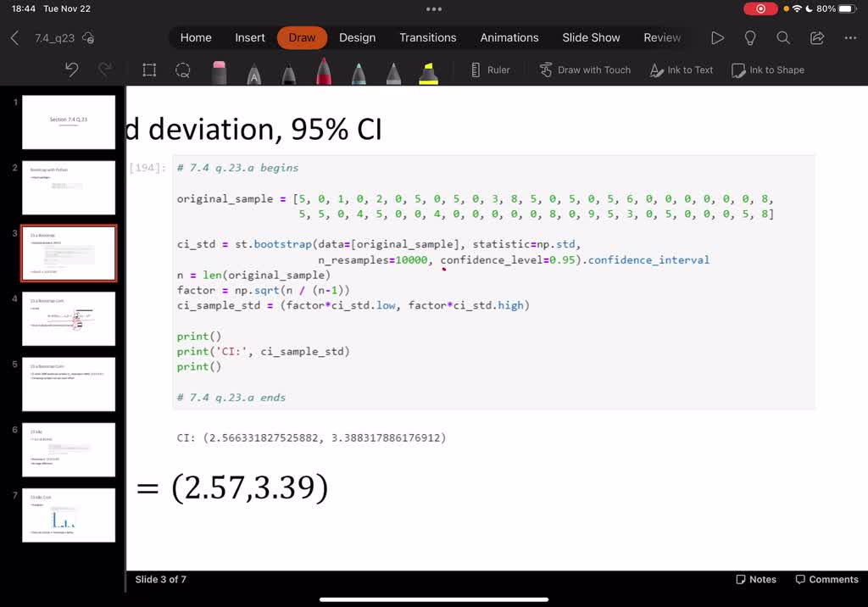Screen dimensions: 868x607
Task: Open the share options
Action: [815, 37]
